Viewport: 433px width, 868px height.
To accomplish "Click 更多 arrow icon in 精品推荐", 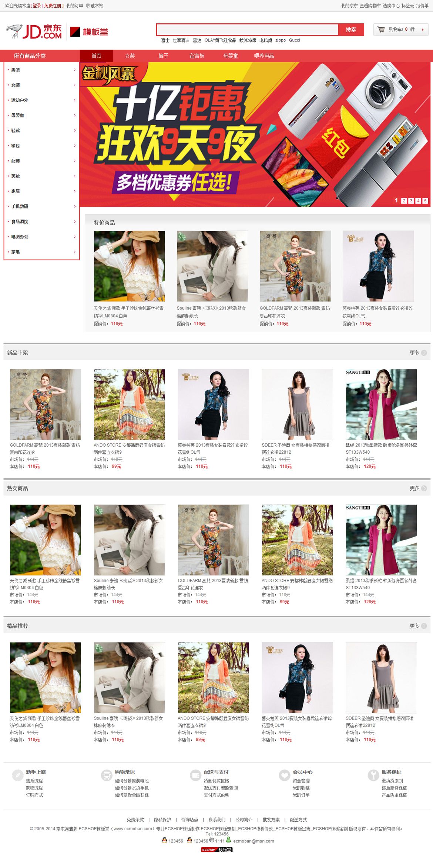I will pos(424,626).
